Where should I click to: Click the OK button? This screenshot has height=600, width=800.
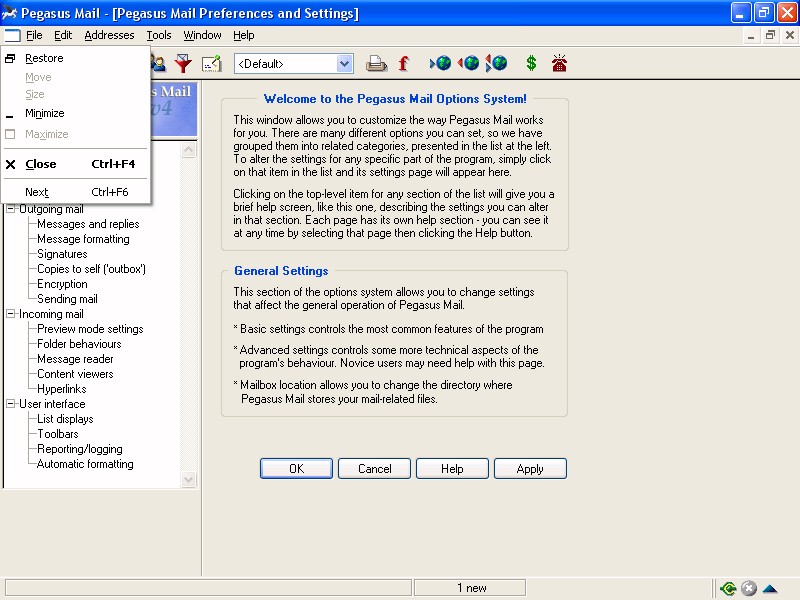click(296, 468)
